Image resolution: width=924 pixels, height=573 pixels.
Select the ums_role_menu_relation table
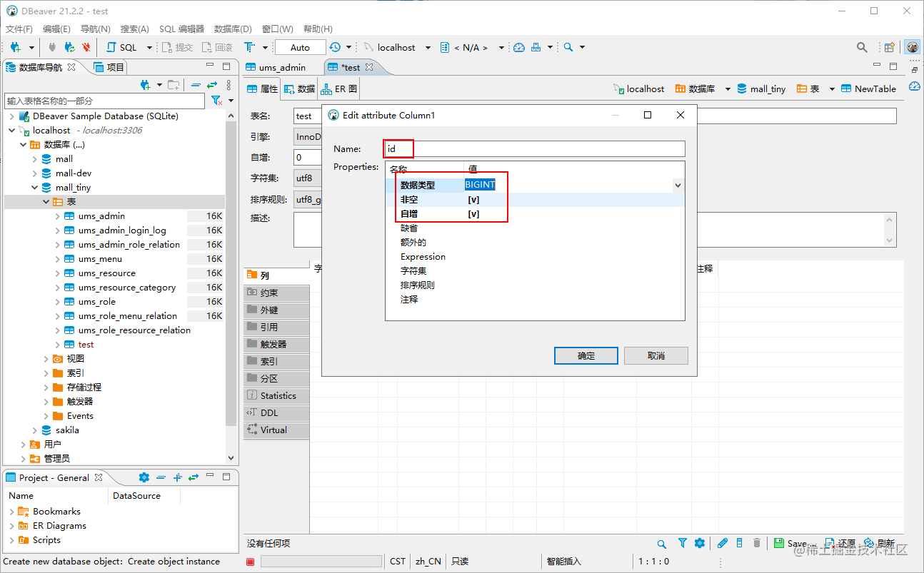pos(127,316)
